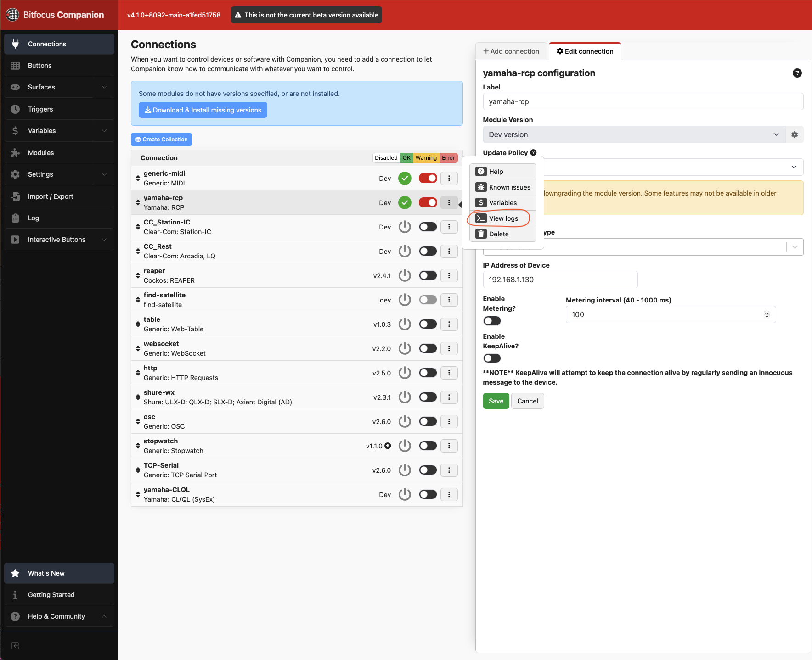Enable the Metering toggle

(x=491, y=320)
